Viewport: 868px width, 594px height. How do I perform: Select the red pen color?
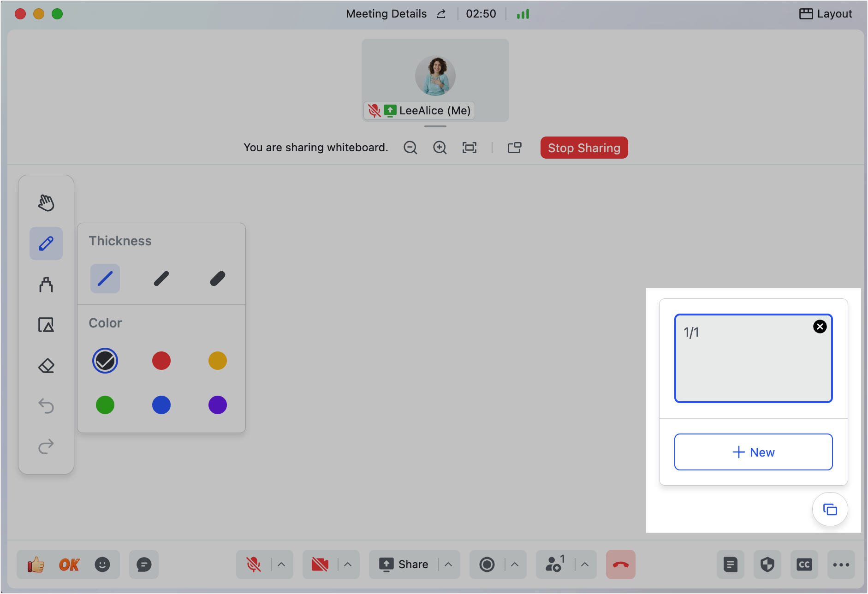tap(161, 361)
